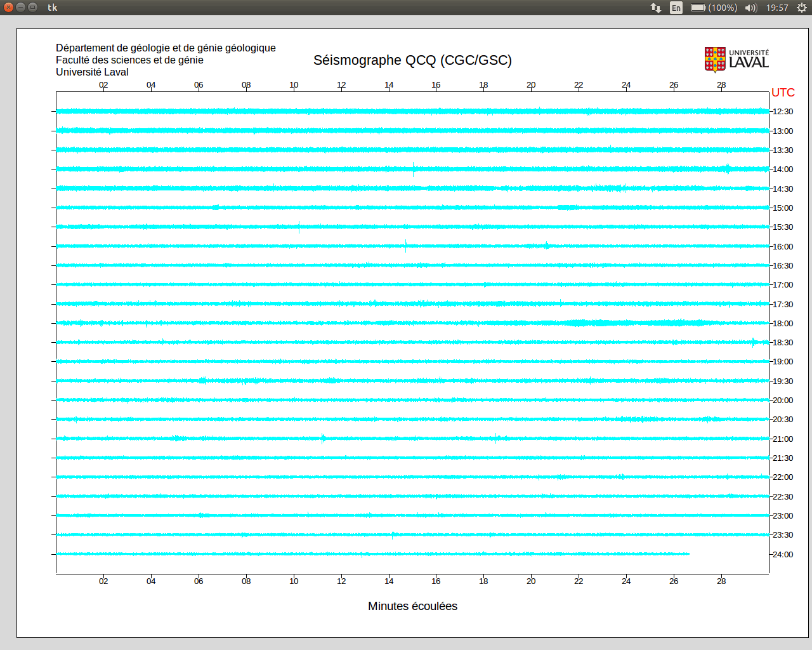
Task: Click the Département de géologie header text
Action: click(x=166, y=48)
